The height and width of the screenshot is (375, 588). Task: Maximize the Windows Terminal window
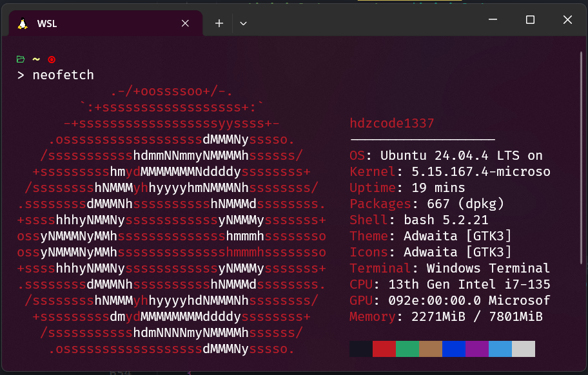[x=530, y=19]
